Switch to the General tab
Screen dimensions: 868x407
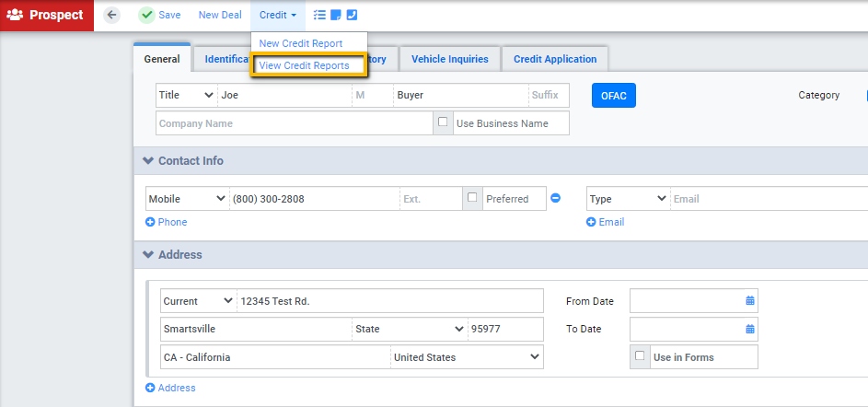pyautogui.click(x=162, y=59)
